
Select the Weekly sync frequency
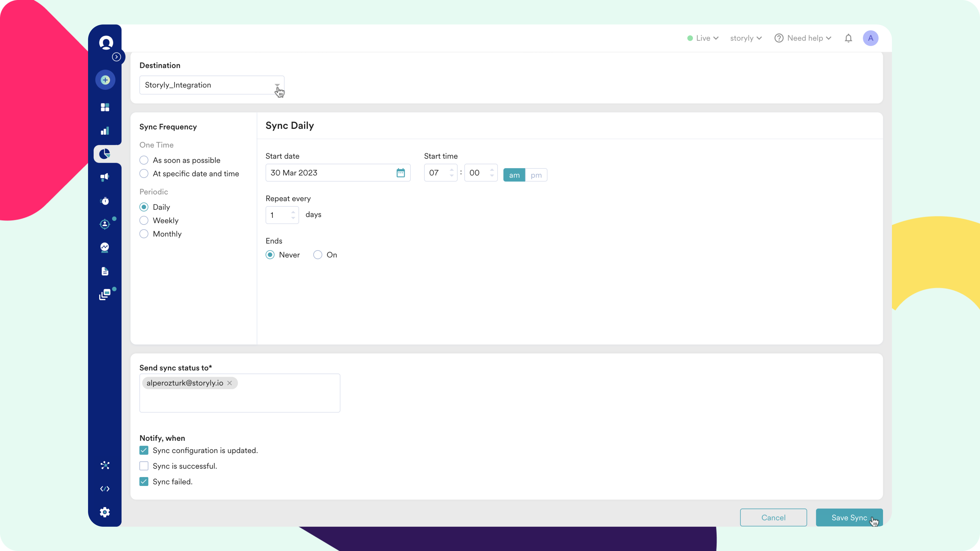[144, 221]
